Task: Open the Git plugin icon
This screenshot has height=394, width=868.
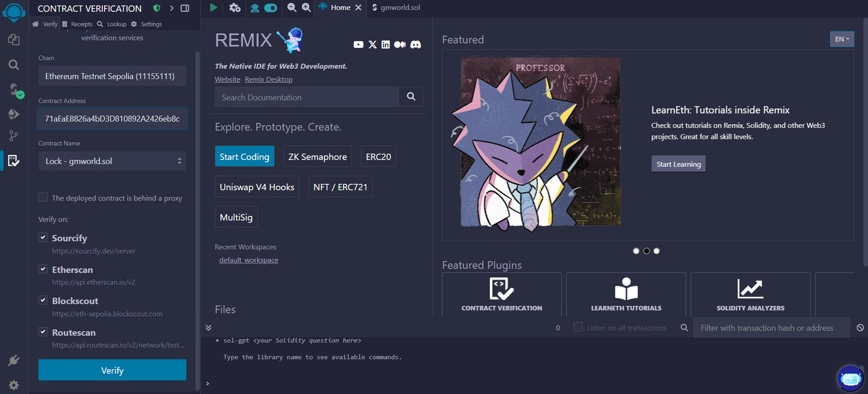Action: [14, 136]
